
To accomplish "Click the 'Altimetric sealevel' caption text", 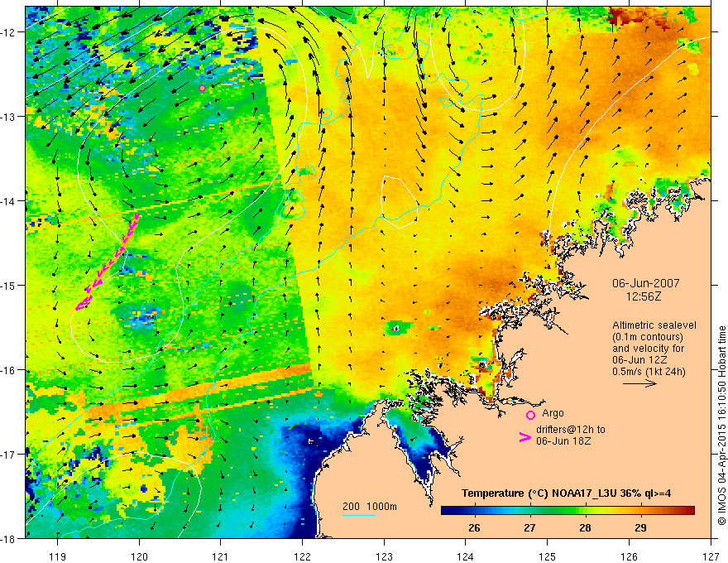I will [654, 325].
